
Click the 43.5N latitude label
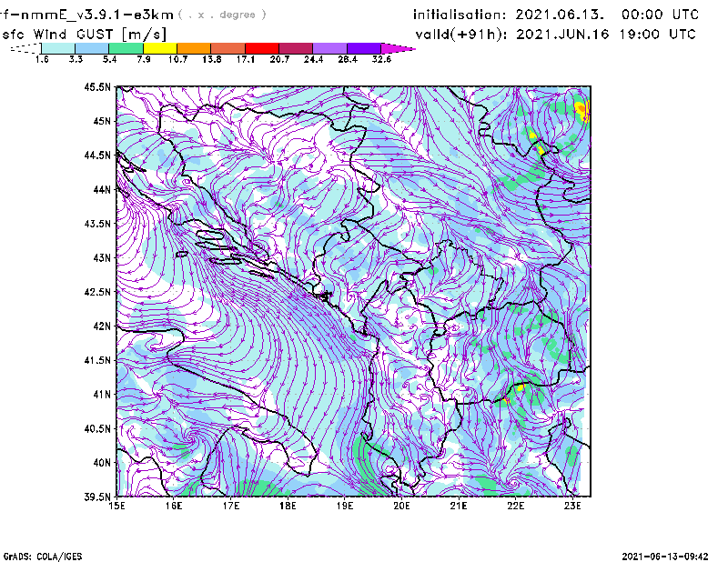coord(97,224)
